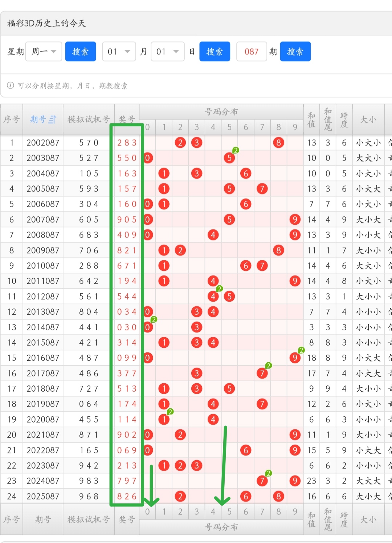Click red ball 8 in row 2002087
This screenshot has width=392, height=543.
coord(278,143)
